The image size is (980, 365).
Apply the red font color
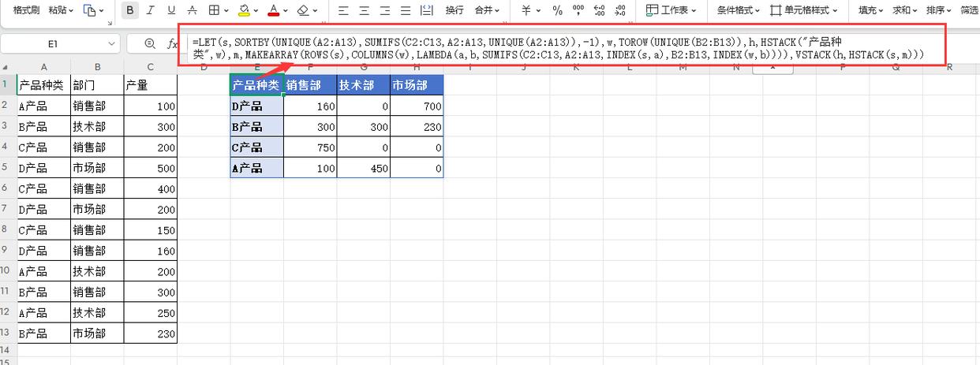click(x=273, y=10)
